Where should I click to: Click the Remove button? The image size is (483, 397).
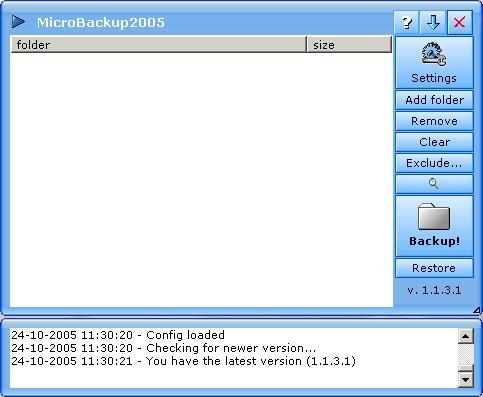tap(434, 121)
